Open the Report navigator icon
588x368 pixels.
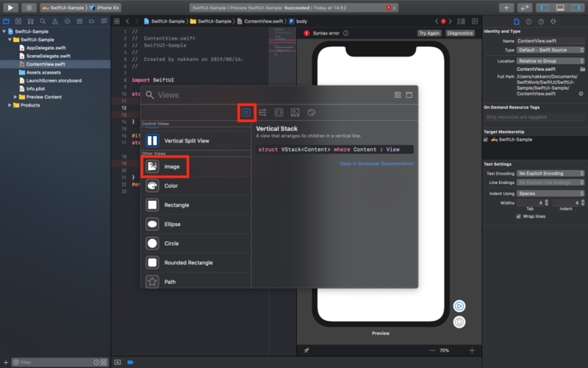[104, 21]
